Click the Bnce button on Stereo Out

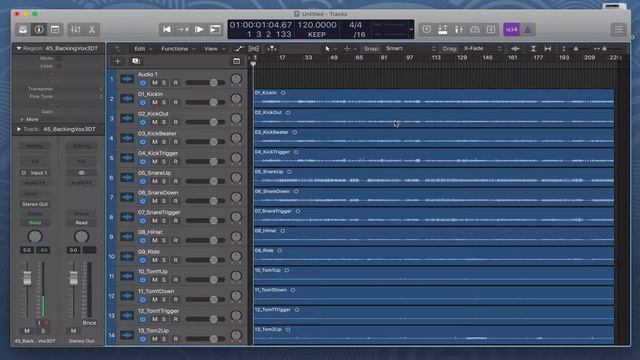coord(89,323)
